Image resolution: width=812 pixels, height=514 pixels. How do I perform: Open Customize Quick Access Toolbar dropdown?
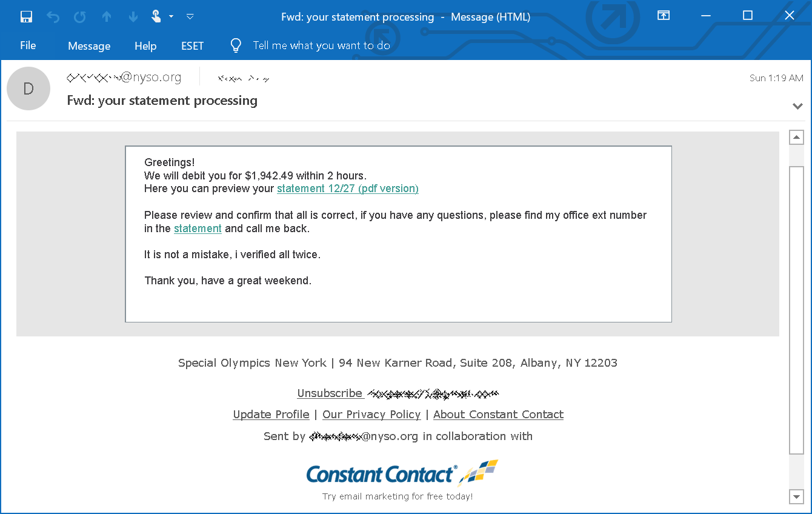[x=190, y=16]
